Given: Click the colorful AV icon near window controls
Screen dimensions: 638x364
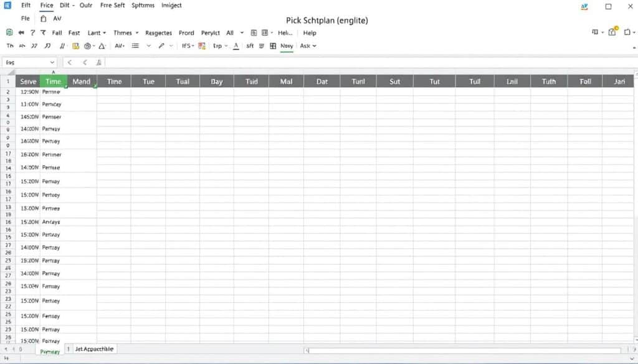Looking at the screenshot, I should [x=584, y=6].
